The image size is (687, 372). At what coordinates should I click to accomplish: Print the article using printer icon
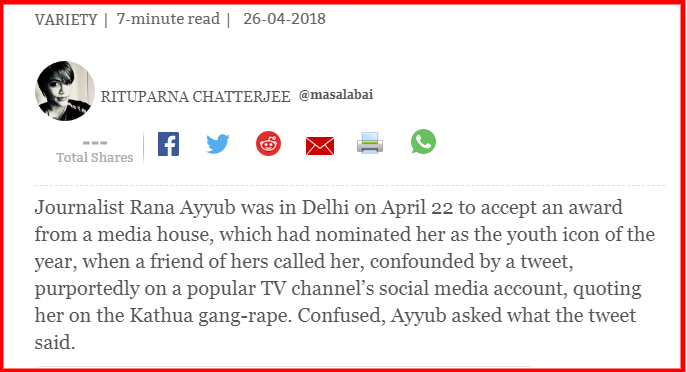tap(370, 143)
